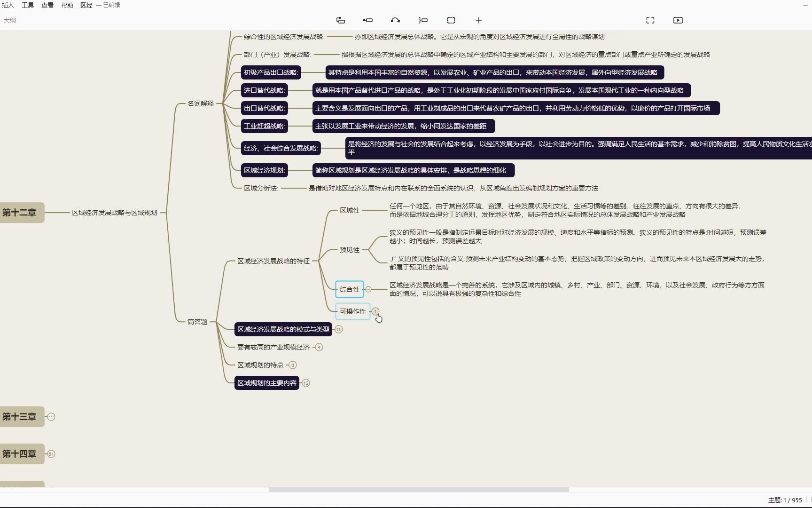Select the 工业赶超战略 node
812x508 pixels.
(x=264, y=126)
